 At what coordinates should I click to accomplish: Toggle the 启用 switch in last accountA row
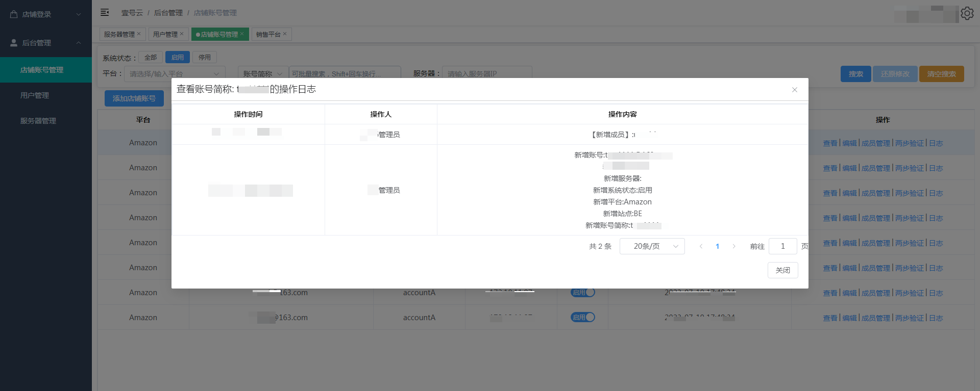[x=583, y=317]
